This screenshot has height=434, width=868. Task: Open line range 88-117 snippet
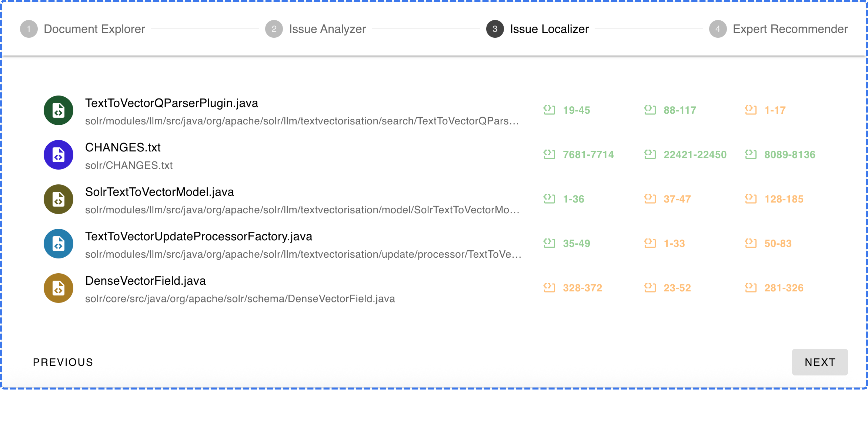[680, 110]
